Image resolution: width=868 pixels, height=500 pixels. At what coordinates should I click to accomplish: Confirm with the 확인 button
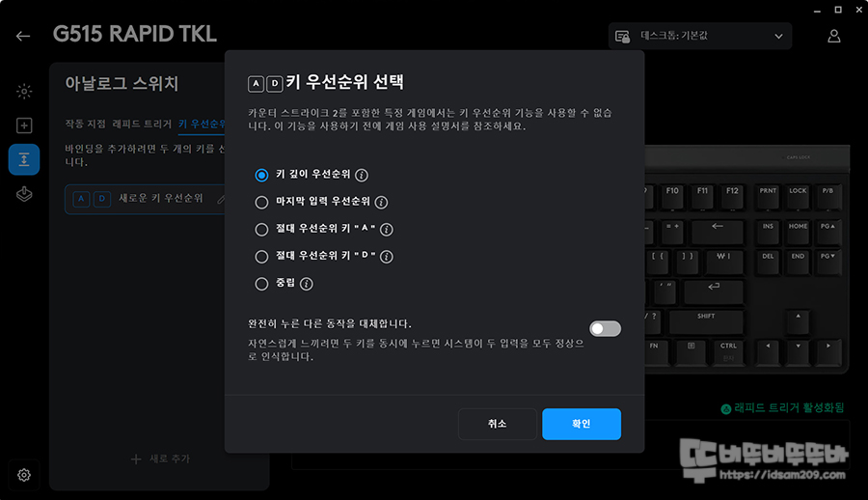[x=582, y=424]
